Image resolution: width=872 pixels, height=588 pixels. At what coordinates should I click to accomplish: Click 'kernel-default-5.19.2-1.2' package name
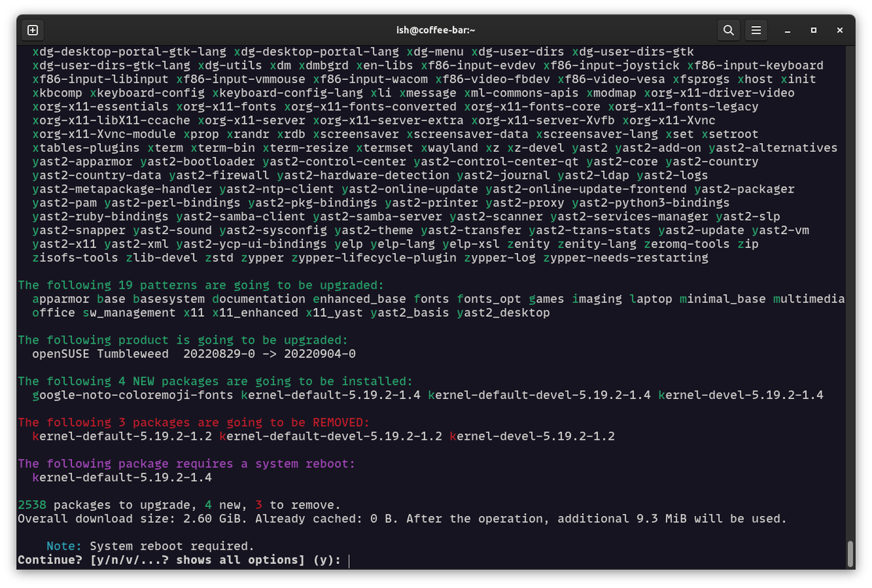point(122,436)
